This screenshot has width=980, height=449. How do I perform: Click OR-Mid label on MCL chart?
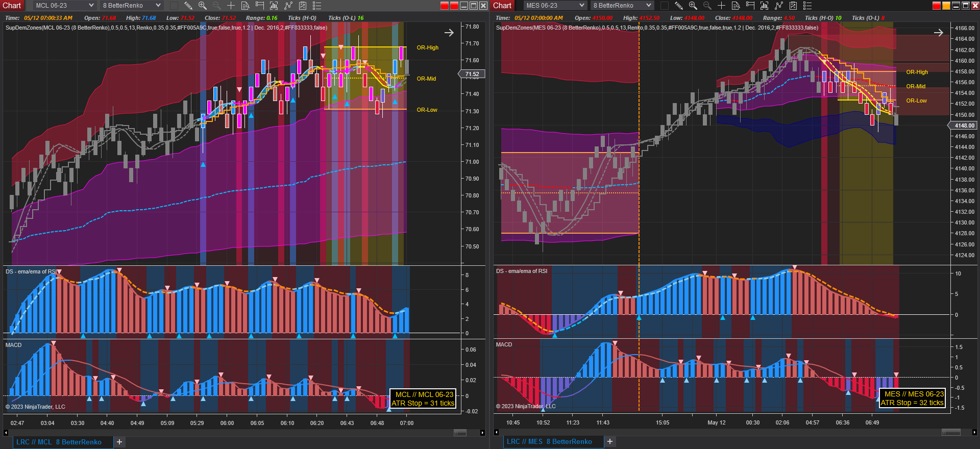tap(427, 79)
